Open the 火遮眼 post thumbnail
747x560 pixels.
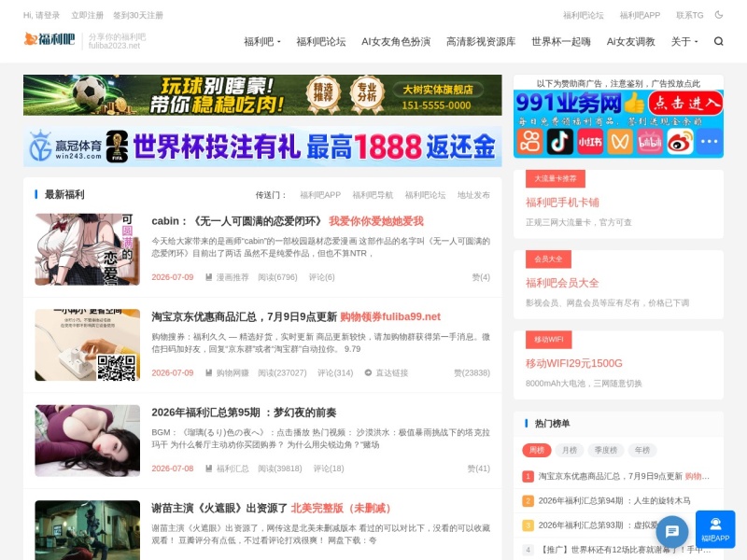[87, 530]
